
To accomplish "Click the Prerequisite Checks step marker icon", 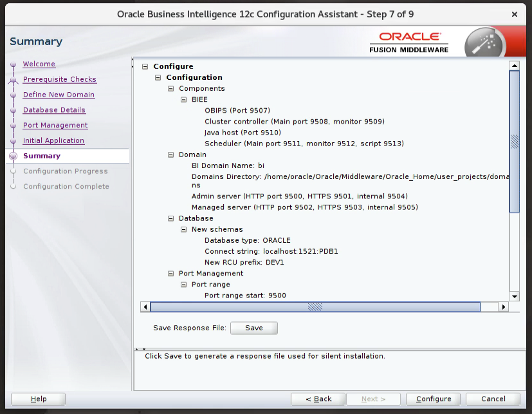I will (x=14, y=80).
